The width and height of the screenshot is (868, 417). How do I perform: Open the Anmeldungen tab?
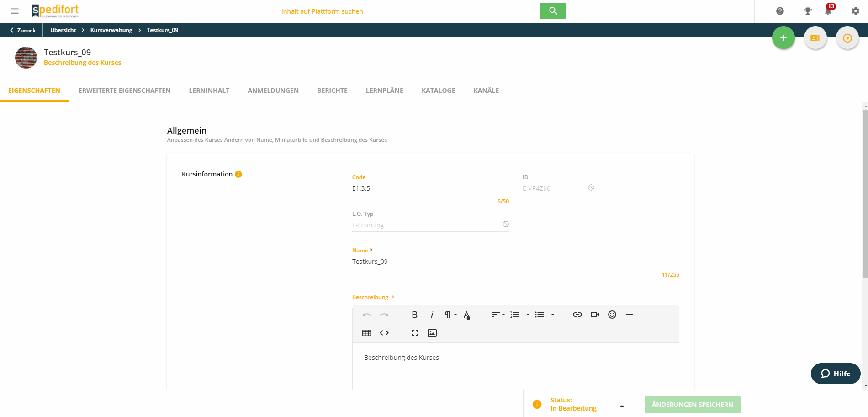(273, 91)
